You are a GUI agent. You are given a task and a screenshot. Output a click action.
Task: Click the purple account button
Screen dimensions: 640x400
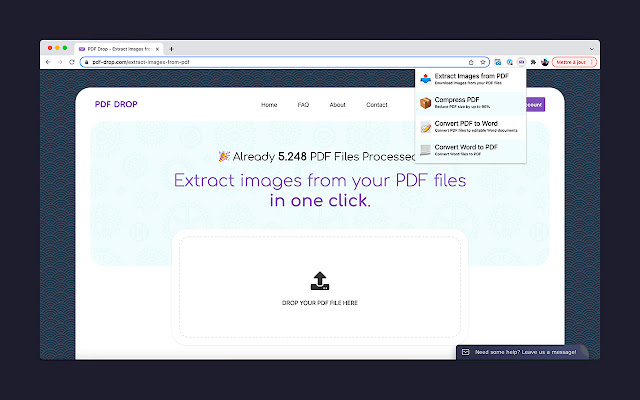[535, 104]
